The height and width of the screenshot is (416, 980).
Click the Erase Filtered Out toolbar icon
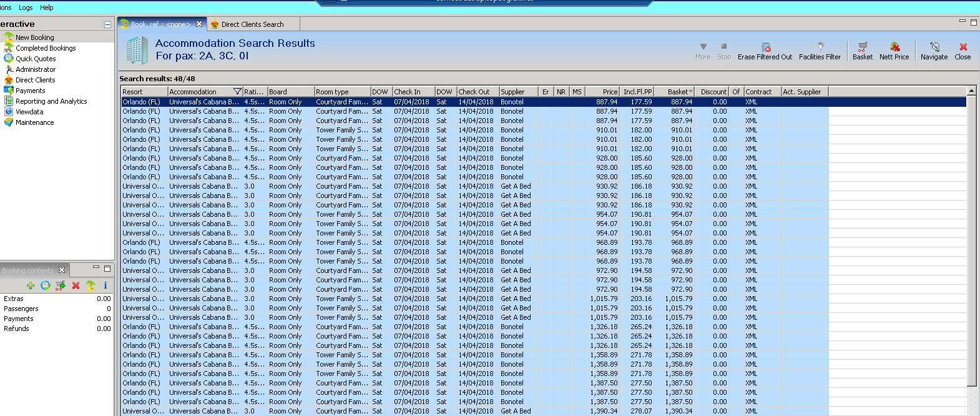(x=765, y=47)
